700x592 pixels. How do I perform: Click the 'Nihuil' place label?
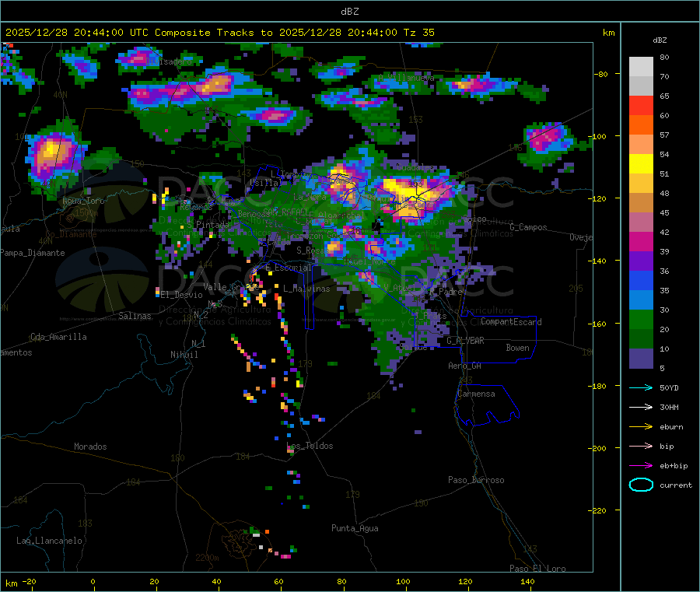pyautogui.click(x=184, y=355)
